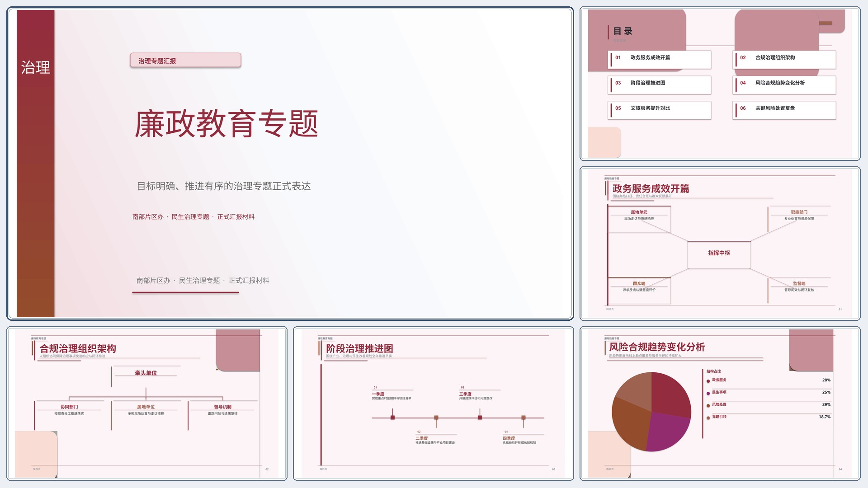868x488 pixels.
Task: Open the 廉政教育专题 cover slide thumbnail
Action: pos(290,164)
